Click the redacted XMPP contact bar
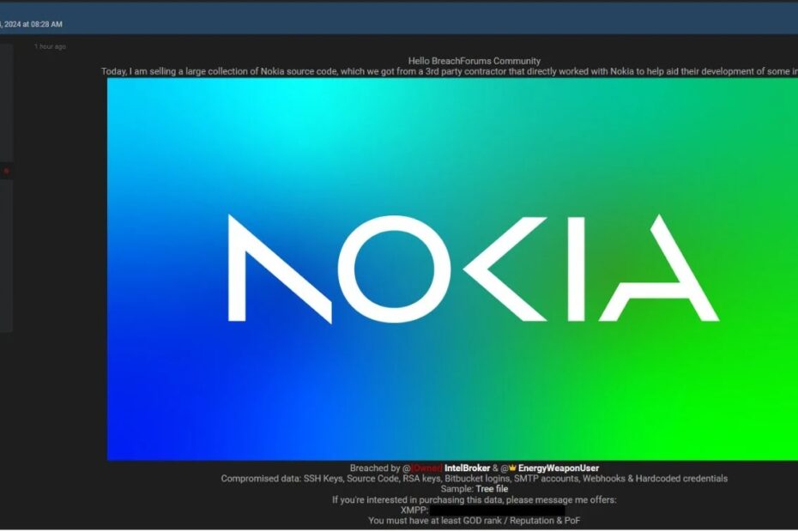The width and height of the screenshot is (798, 532). (497, 510)
